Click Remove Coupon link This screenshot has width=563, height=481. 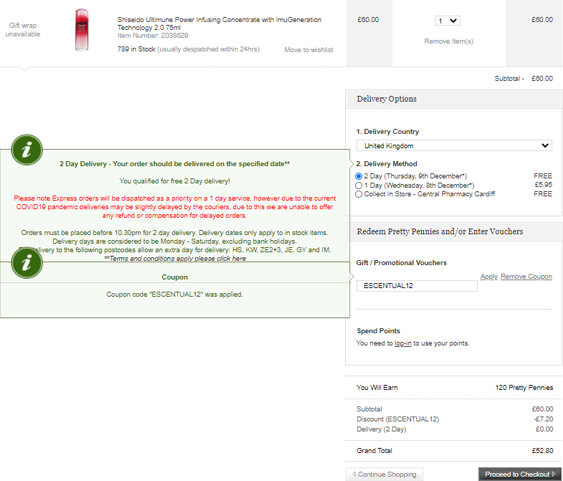coord(526,276)
